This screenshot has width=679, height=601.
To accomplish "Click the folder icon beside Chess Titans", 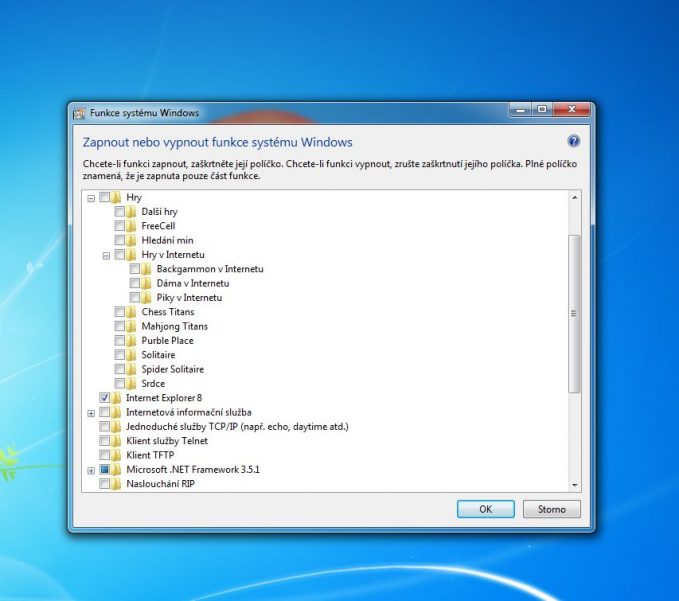I will (x=131, y=312).
